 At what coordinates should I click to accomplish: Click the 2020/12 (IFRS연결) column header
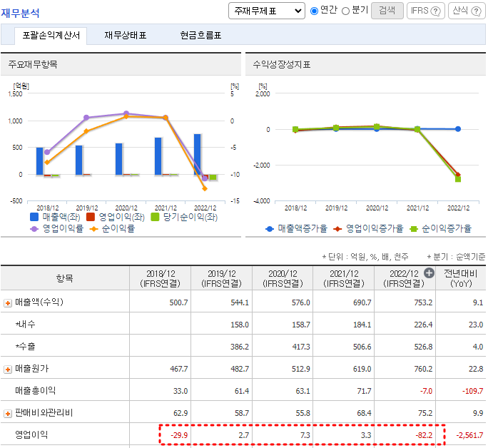click(x=283, y=278)
